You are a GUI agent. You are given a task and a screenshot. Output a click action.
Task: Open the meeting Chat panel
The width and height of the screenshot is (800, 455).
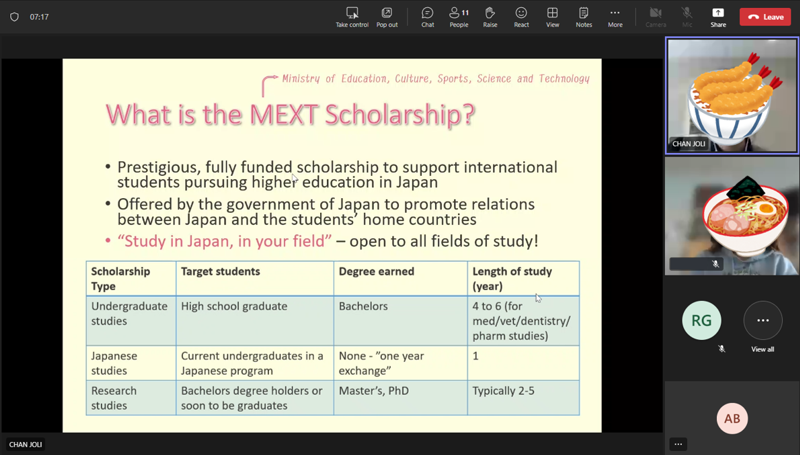tap(428, 17)
